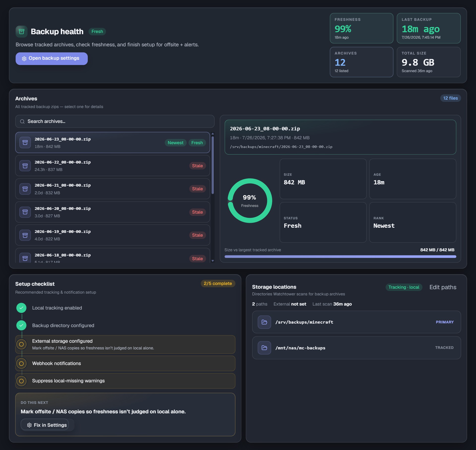Click pending circle for Suppress local-missing warnings
The width and height of the screenshot is (476, 450).
click(21, 381)
